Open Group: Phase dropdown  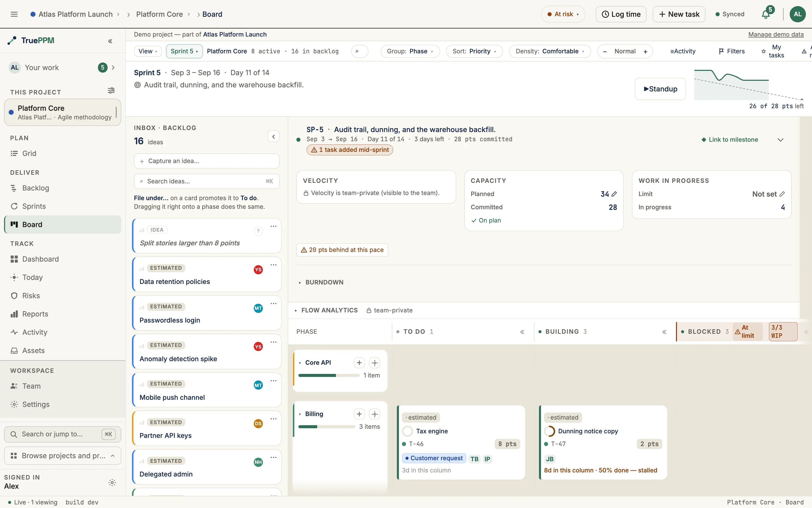coord(410,51)
